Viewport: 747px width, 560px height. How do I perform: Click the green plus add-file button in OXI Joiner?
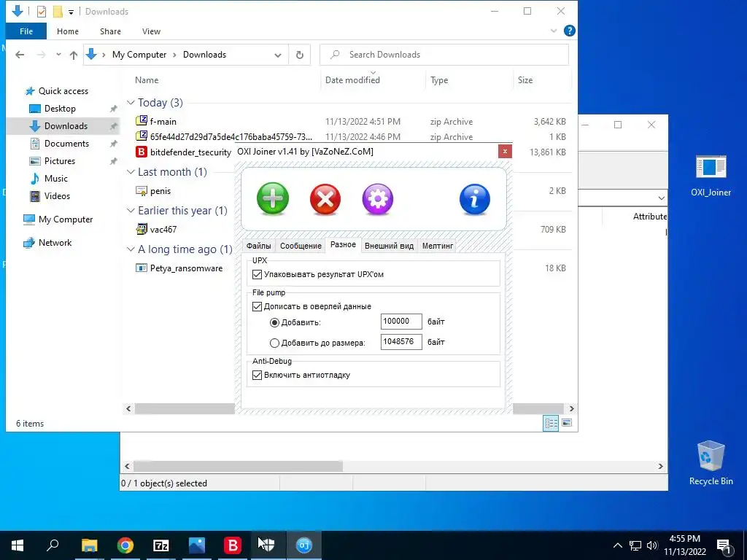[x=273, y=198]
